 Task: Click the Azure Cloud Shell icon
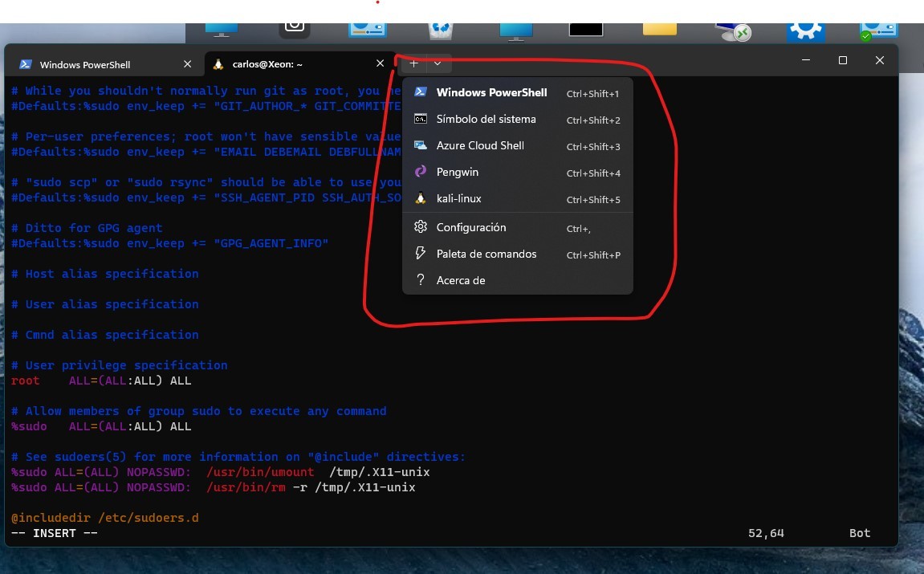coord(420,145)
